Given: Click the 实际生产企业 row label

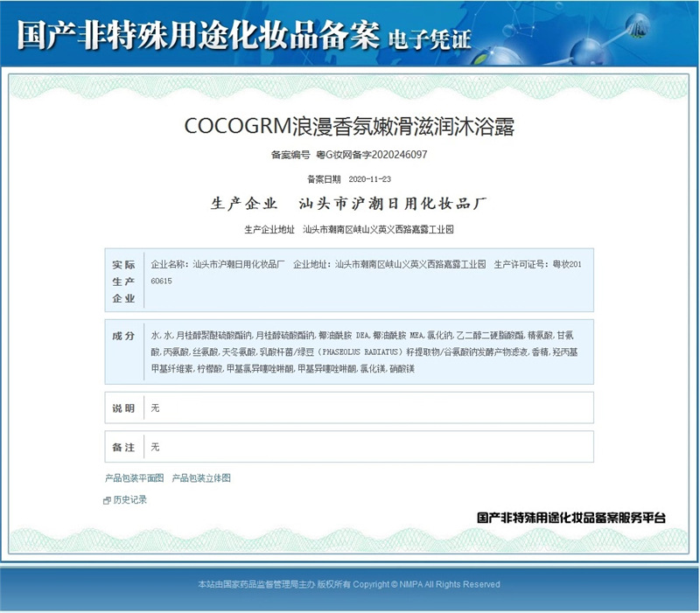Looking at the screenshot, I should [123, 282].
